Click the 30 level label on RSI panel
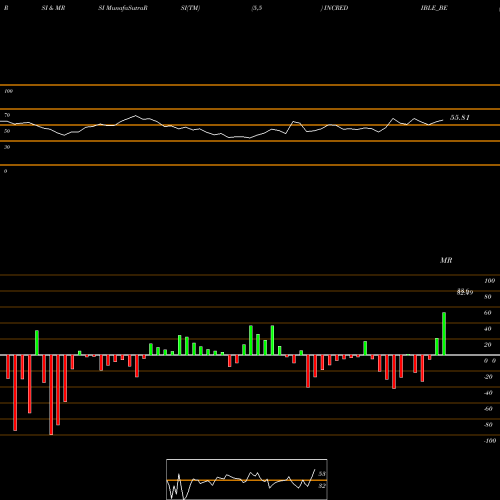This screenshot has width=500, height=500. [7, 147]
